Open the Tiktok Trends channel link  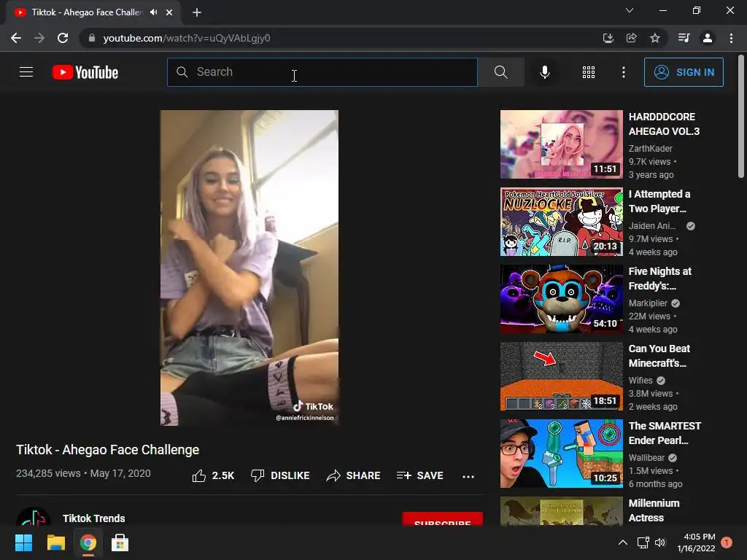click(94, 518)
